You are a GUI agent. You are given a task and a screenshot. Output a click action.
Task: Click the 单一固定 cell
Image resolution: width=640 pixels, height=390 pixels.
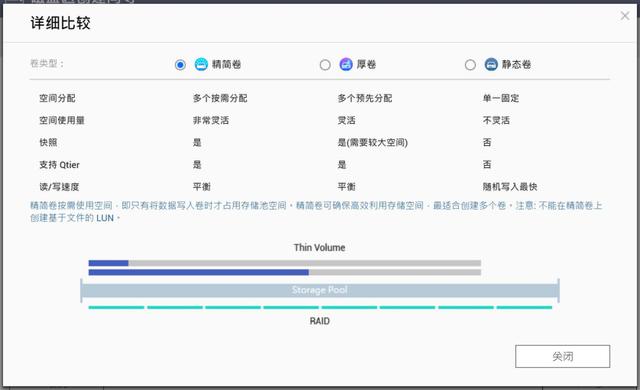[501, 98]
